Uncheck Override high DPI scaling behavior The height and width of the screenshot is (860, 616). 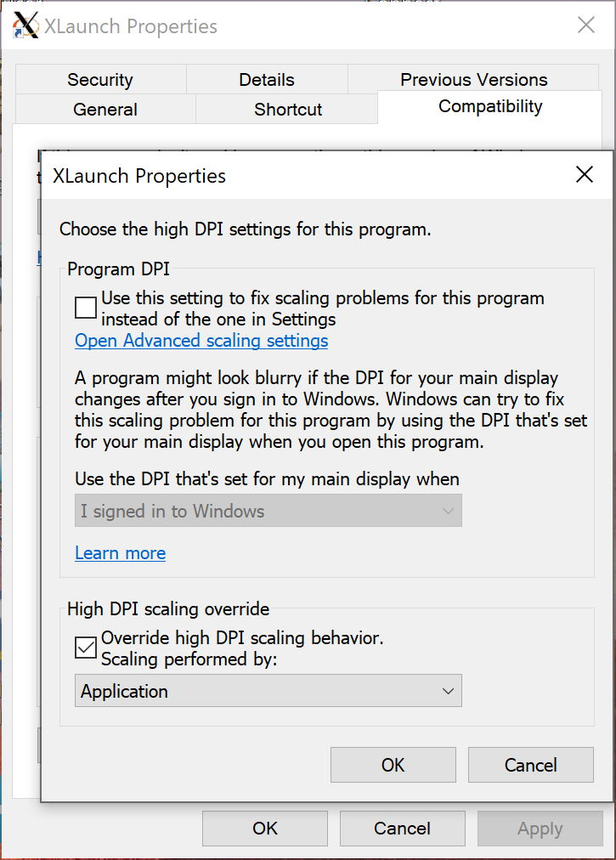pos(86,647)
